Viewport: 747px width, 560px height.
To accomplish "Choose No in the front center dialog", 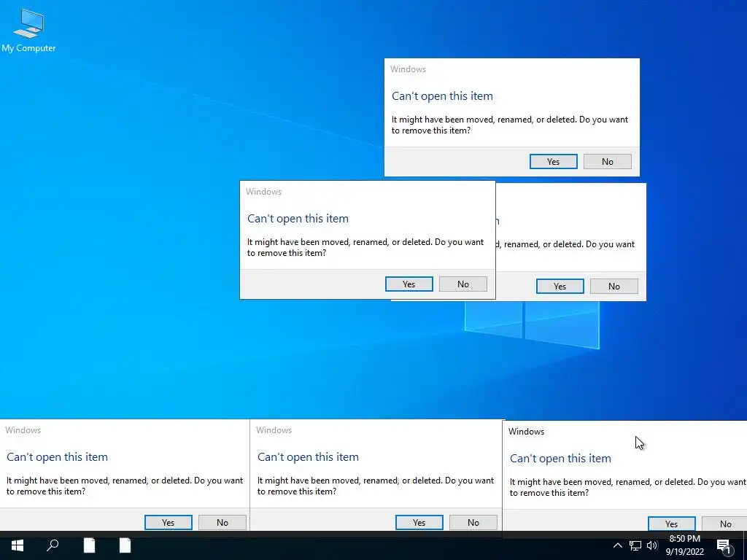I will tap(463, 284).
